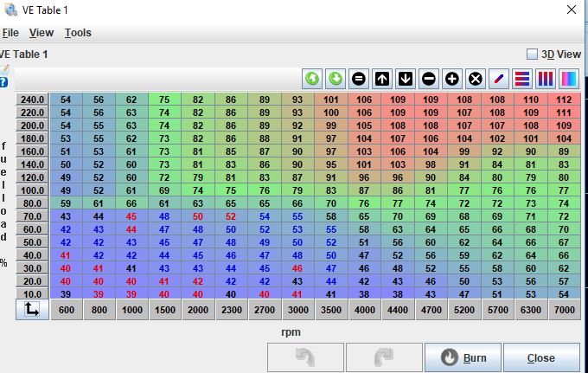
Task: Open the File menu
Action: (10, 33)
